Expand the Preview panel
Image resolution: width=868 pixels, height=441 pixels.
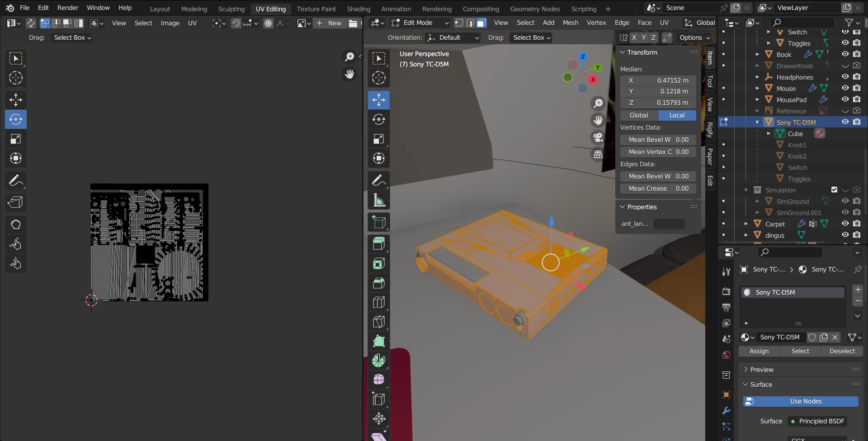point(745,370)
